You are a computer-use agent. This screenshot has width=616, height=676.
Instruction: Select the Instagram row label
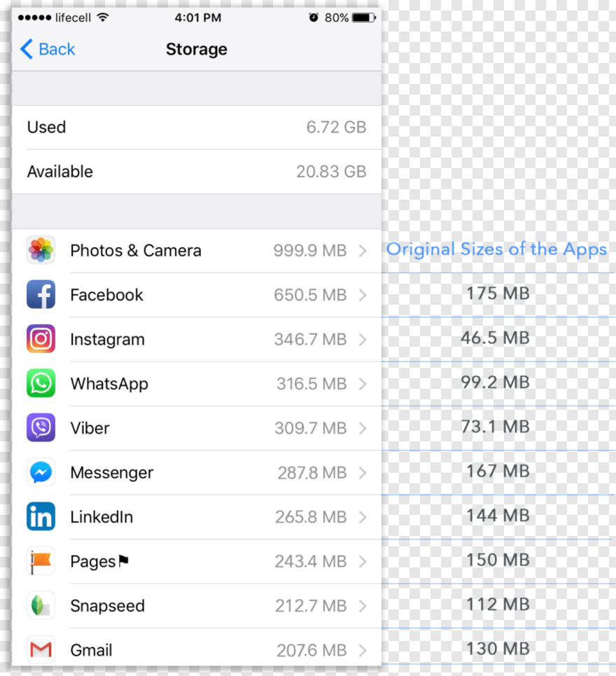pyautogui.click(x=107, y=340)
